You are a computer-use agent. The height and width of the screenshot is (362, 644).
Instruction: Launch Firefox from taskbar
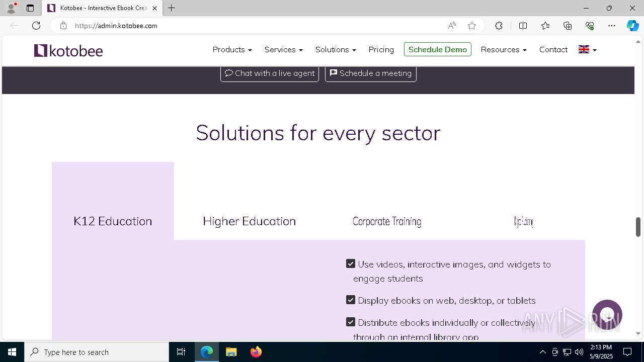point(256,352)
